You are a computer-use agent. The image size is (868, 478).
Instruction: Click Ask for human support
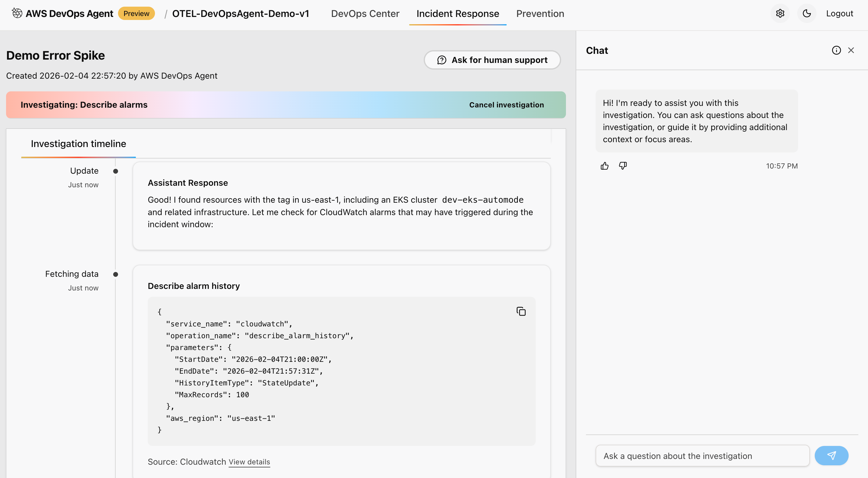click(x=492, y=60)
